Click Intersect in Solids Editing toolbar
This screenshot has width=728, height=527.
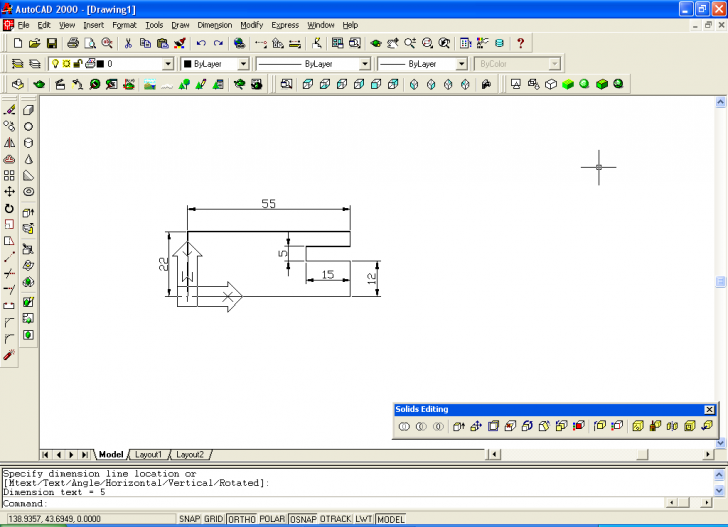(438, 426)
